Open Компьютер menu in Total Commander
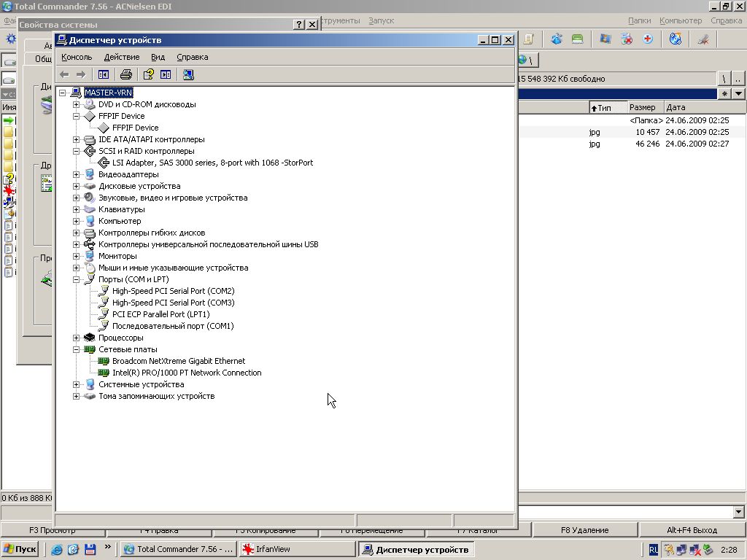This screenshot has width=747, height=560. coord(681,20)
